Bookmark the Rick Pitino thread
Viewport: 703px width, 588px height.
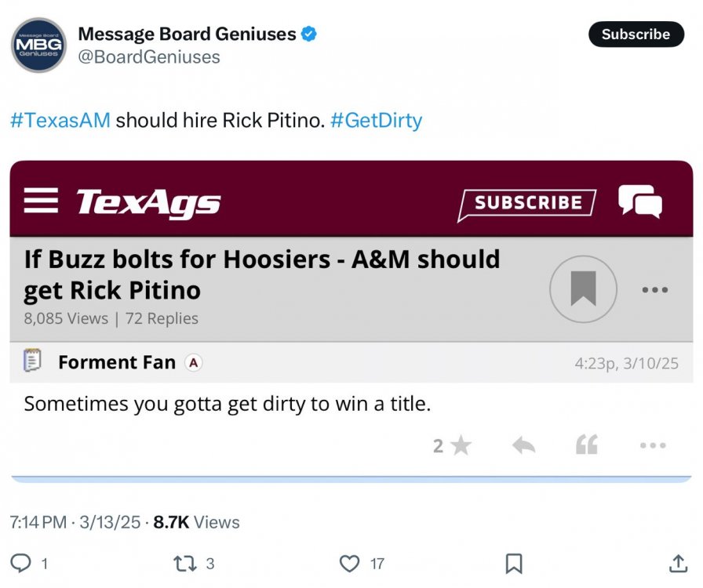583,290
